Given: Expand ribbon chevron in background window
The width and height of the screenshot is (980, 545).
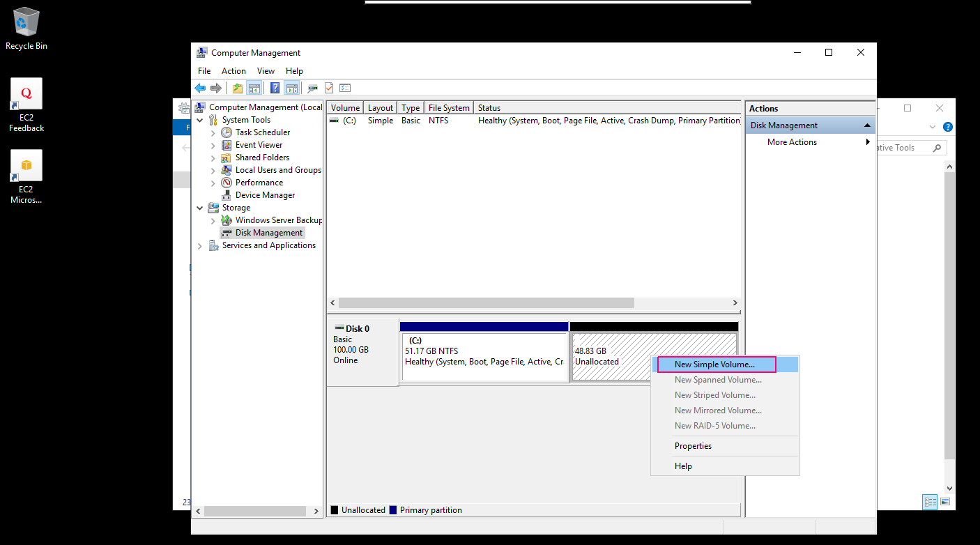Looking at the screenshot, I should click(x=933, y=127).
